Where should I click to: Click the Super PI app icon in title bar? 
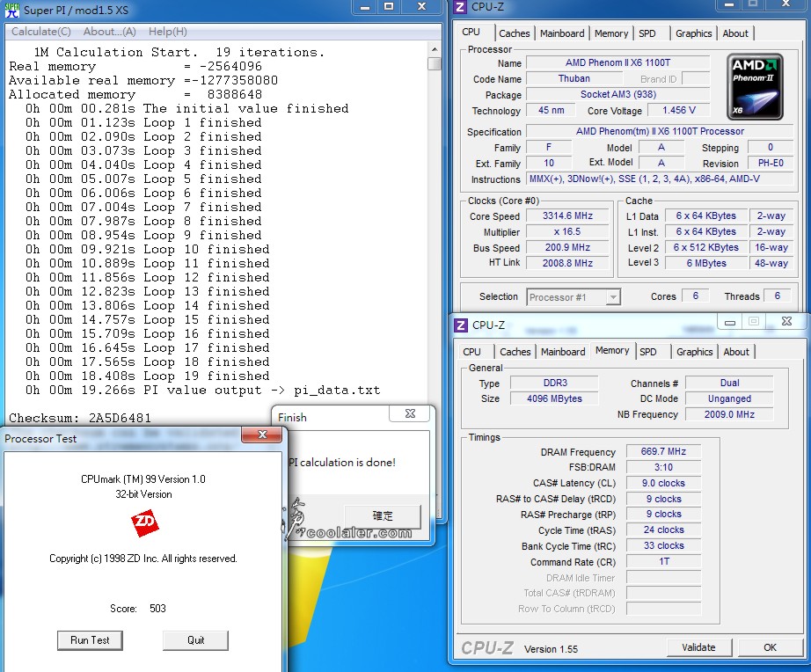pyautogui.click(x=11, y=10)
